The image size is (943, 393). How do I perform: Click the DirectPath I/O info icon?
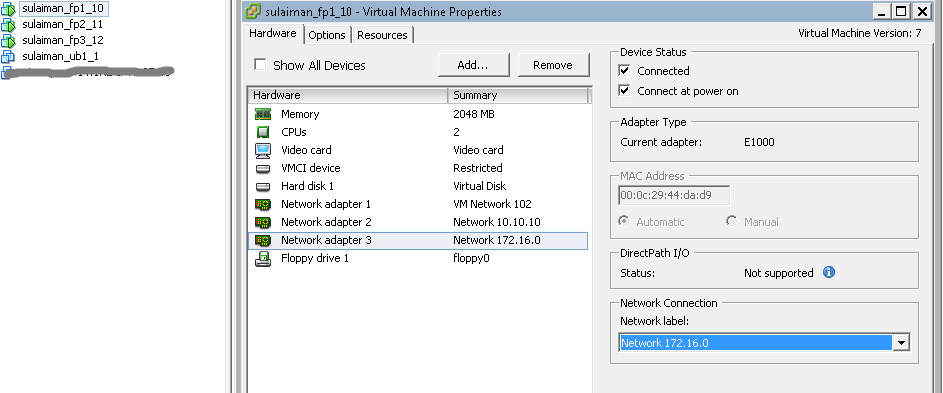pyautogui.click(x=829, y=273)
